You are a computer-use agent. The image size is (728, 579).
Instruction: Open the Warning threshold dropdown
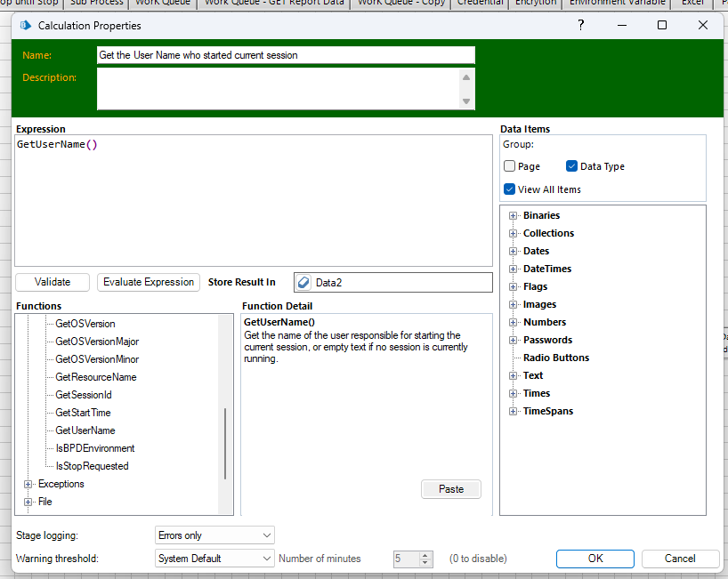214,559
